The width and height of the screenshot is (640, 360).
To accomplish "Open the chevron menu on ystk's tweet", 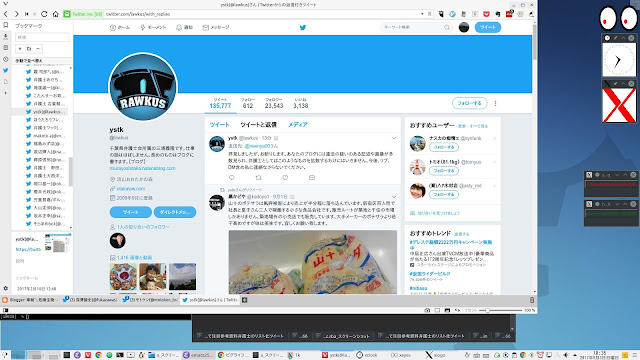I will (394, 138).
